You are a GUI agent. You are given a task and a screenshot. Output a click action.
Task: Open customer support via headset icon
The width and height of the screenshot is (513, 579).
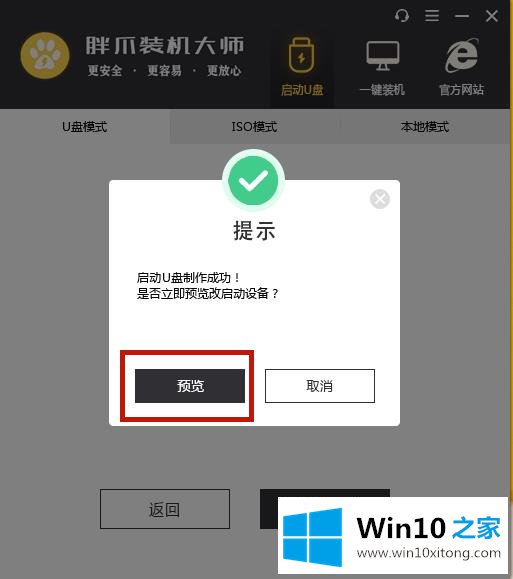tap(402, 16)
